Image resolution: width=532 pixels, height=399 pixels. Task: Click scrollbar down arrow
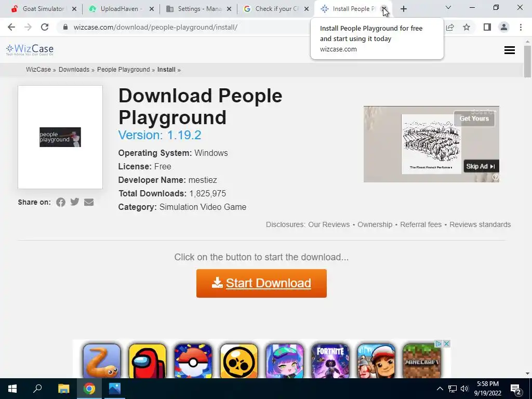pyautogui.click(x=527, y=374)
